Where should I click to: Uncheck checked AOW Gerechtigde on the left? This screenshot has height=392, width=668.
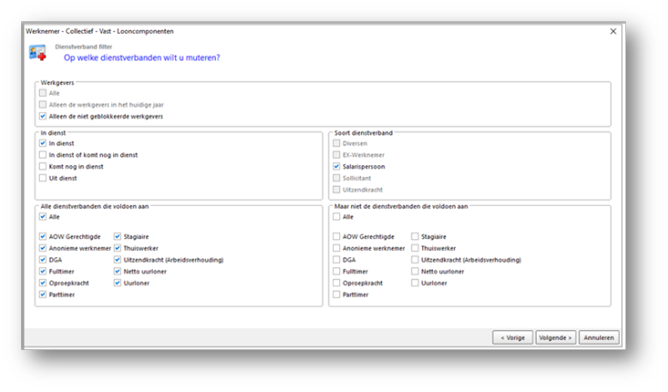pos(43,236)
